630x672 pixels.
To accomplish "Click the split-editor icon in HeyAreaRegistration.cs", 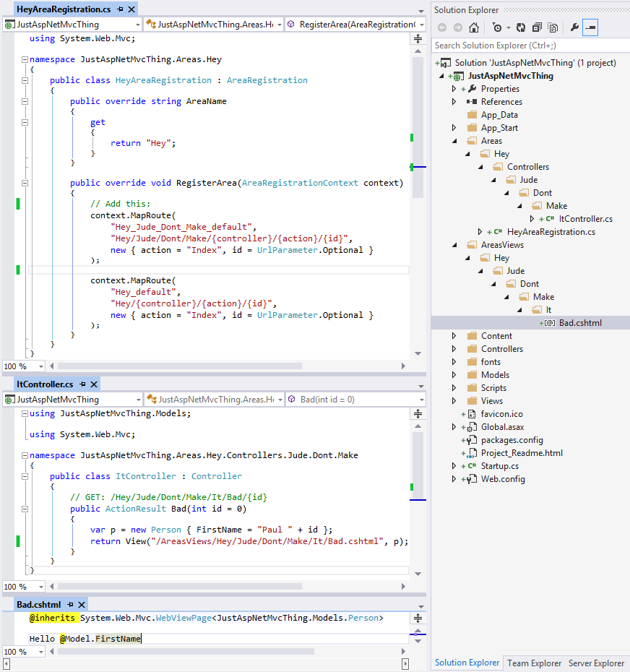I will [x=418, y=39].
